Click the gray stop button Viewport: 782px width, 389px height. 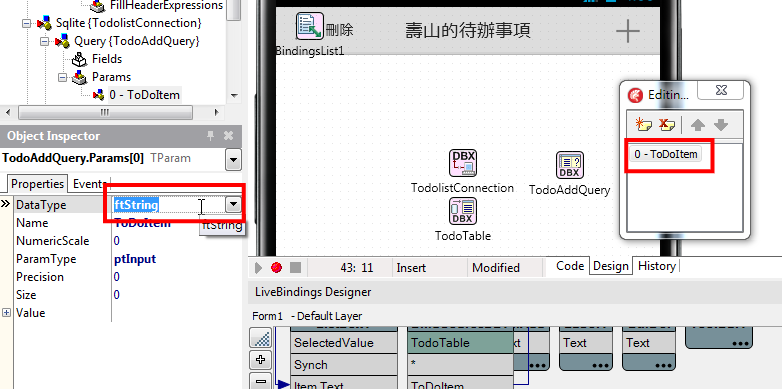(295, 268)
